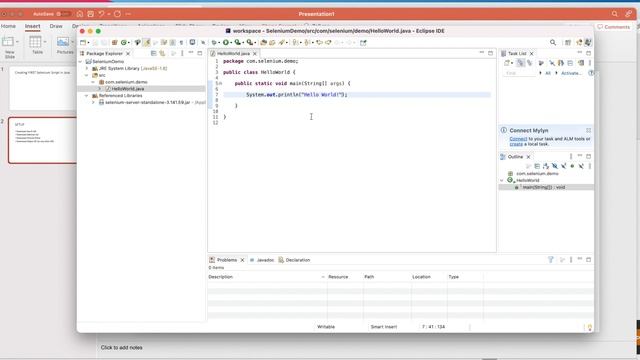Collapse the SeleniumDemo project node
Viewport: 640px width, 360px height.
(x=80, y=62)
